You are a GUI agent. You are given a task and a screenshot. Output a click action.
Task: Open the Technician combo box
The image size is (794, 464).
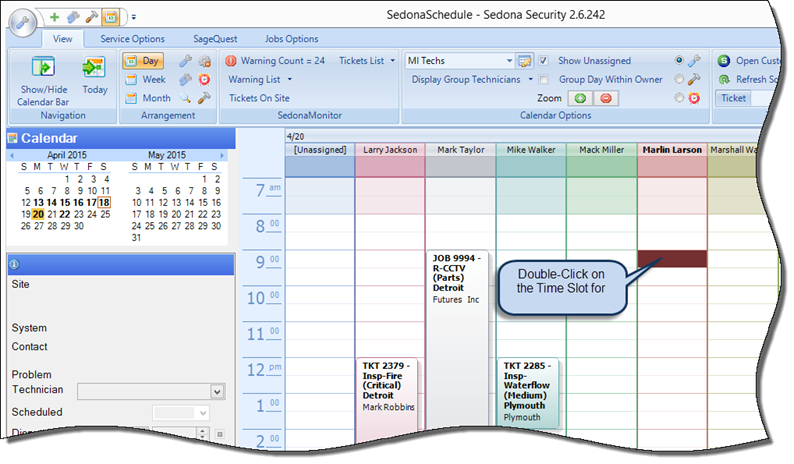(151, 392)
